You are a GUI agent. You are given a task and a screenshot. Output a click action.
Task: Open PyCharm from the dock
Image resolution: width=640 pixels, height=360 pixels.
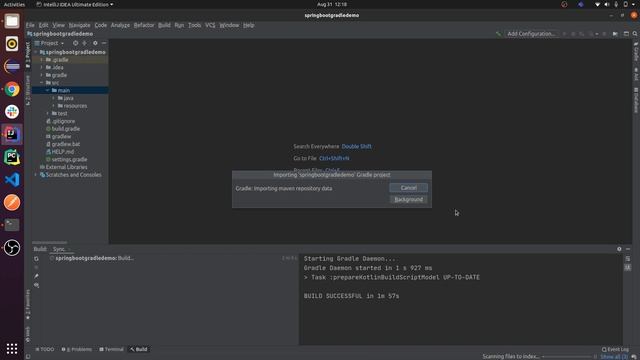coord(12,157)
